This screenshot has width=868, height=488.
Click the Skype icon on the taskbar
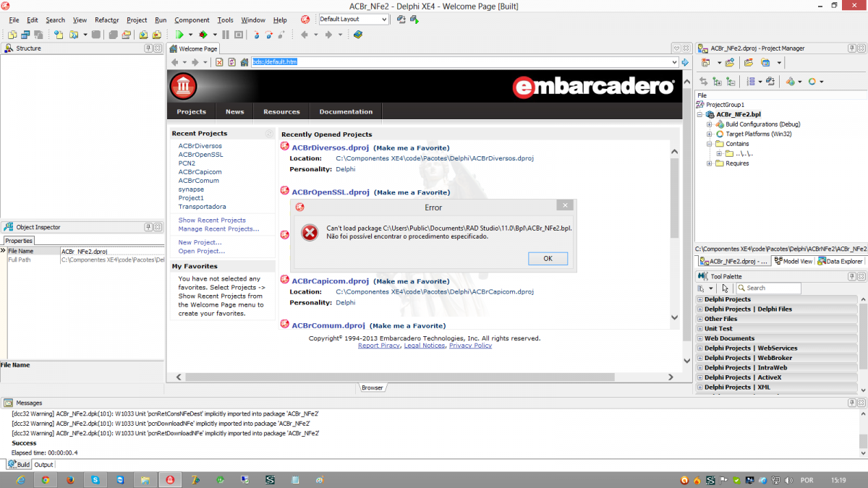tap(95, 480)
